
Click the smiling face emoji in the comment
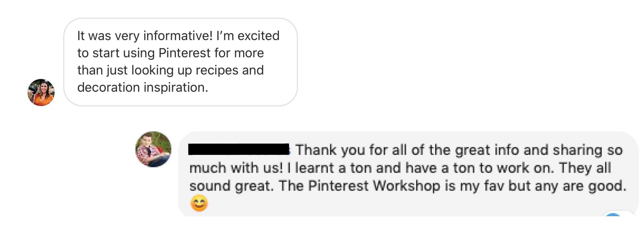coord(199,203)
